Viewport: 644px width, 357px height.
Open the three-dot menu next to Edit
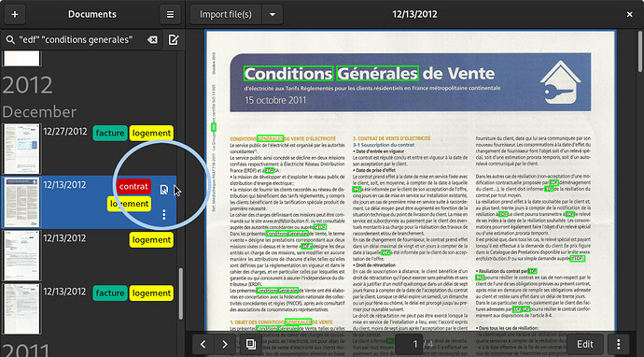[x=618, y=344]
